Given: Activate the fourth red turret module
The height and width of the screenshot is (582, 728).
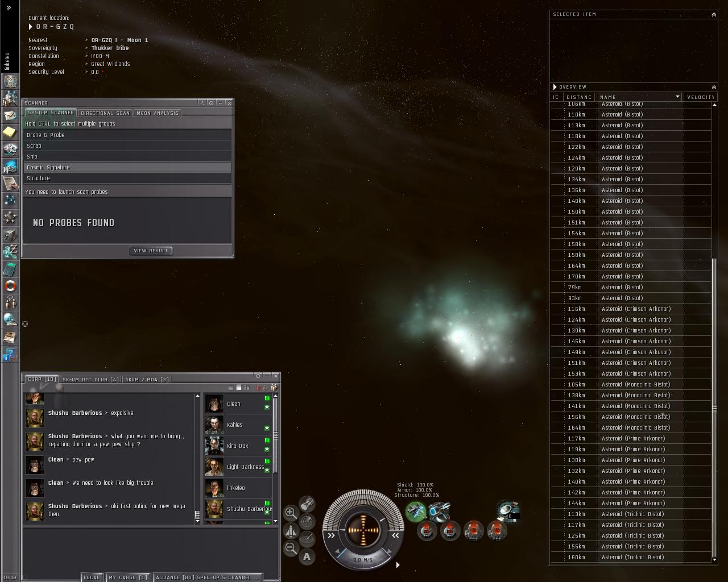Looking at the screenshot, I should tap(497, 531).
